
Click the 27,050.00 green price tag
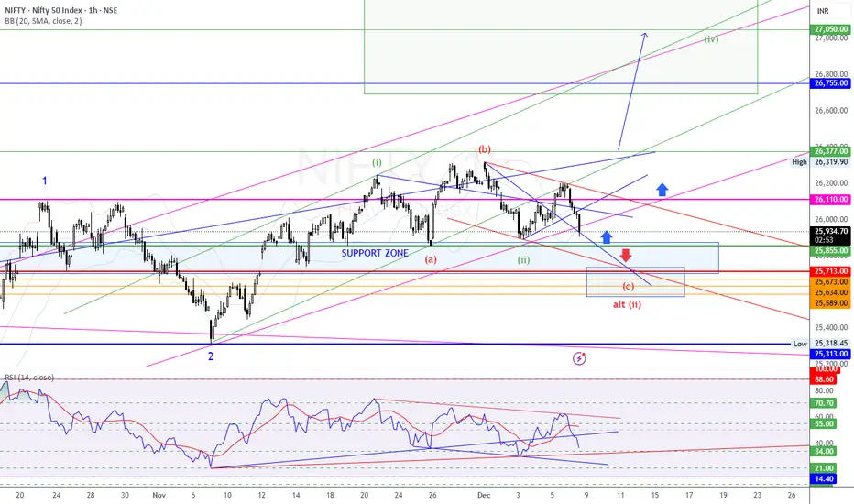coord(830,29)
